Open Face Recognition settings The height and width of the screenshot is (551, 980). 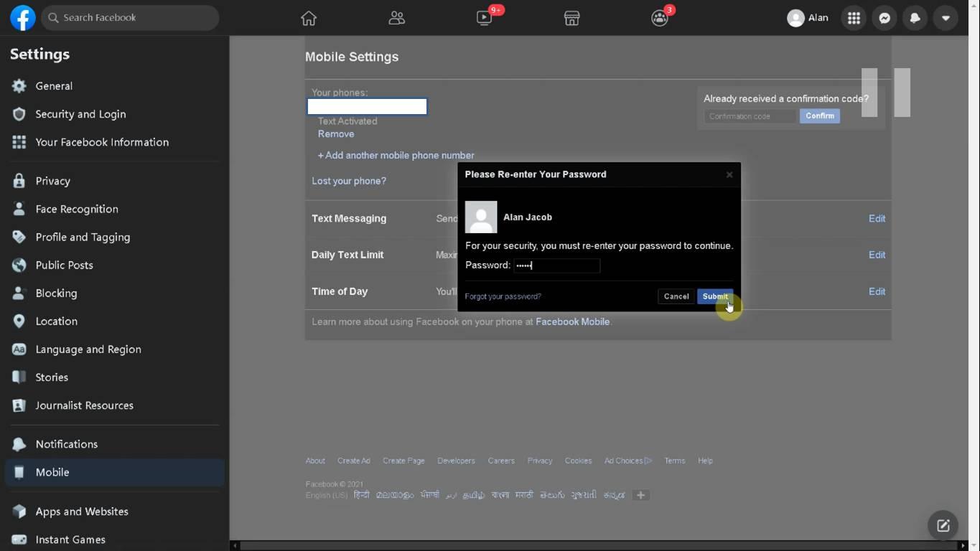click(x=115, y=209)
